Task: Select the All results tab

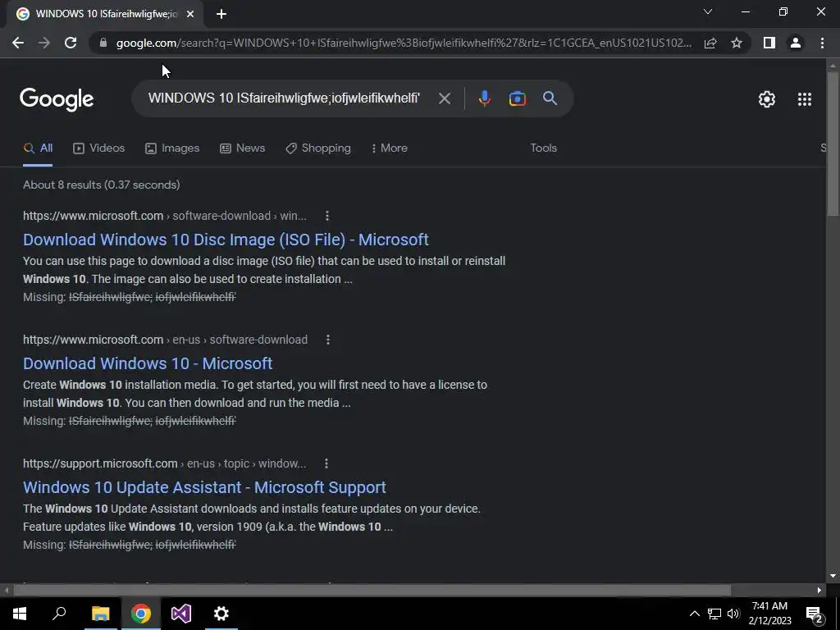Action: click(38, 148)
